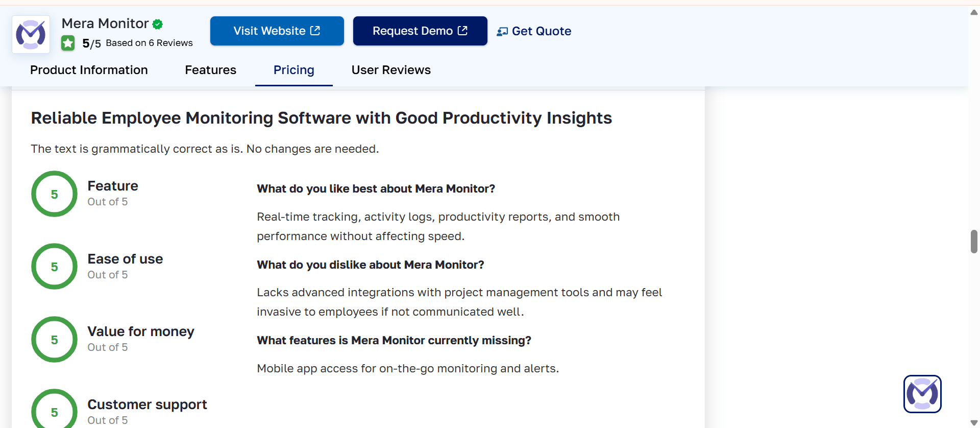Click 'What do you dislike about Mera Monitor?'
The width and height of the screenshot is (980, 428).
[x=371, y=265]
